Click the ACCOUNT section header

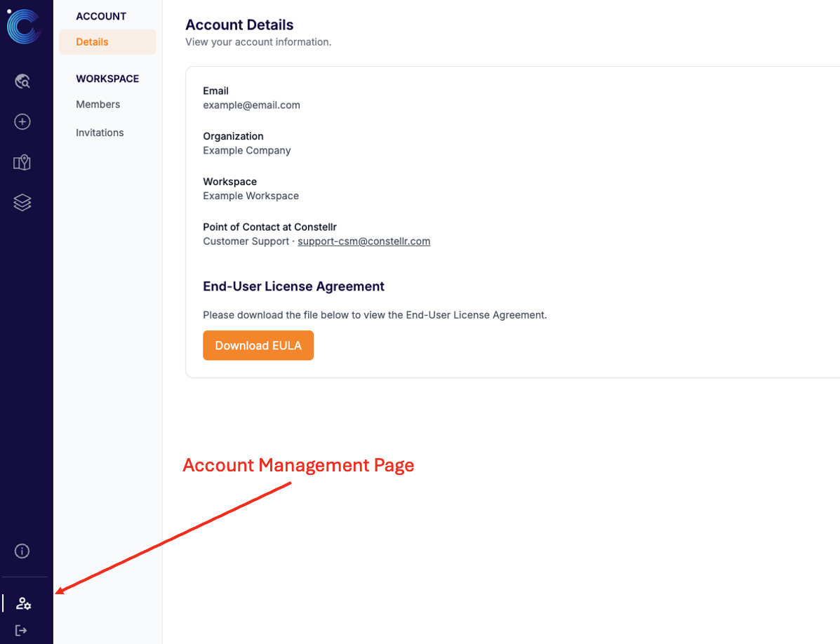point(101,15)
